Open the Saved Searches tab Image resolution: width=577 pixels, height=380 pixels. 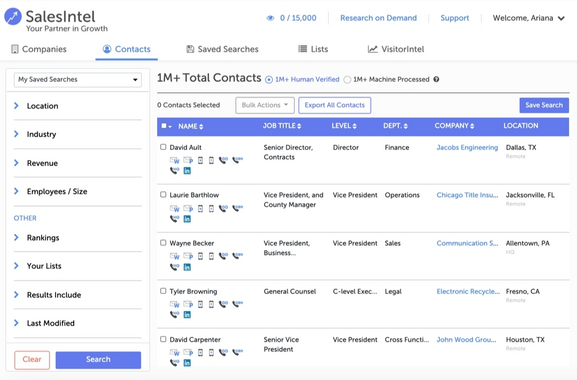click(x=222, y=49)
